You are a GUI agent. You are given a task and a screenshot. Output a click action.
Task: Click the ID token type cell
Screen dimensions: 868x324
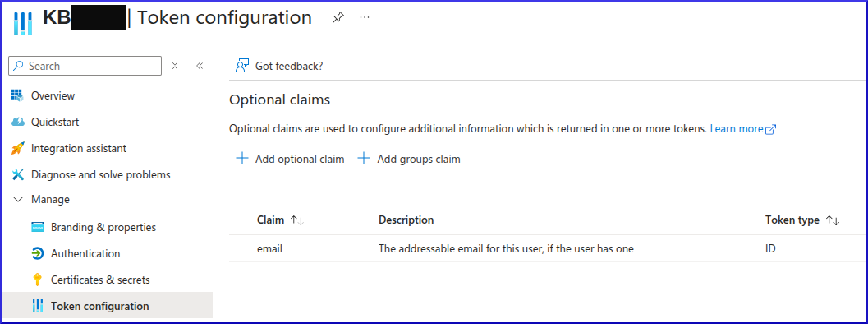(770, 249)
